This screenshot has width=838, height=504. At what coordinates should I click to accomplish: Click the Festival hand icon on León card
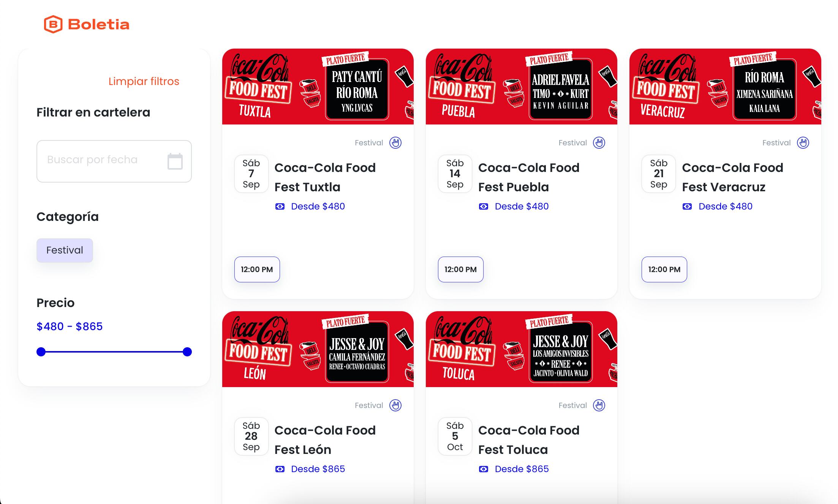(395, 405)
